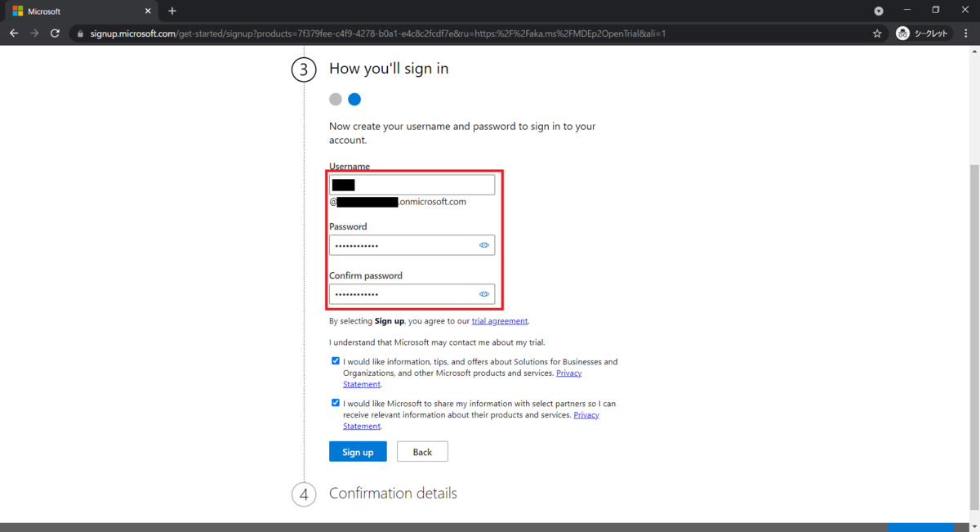Show password via Password eye icon

coord(484,245)
